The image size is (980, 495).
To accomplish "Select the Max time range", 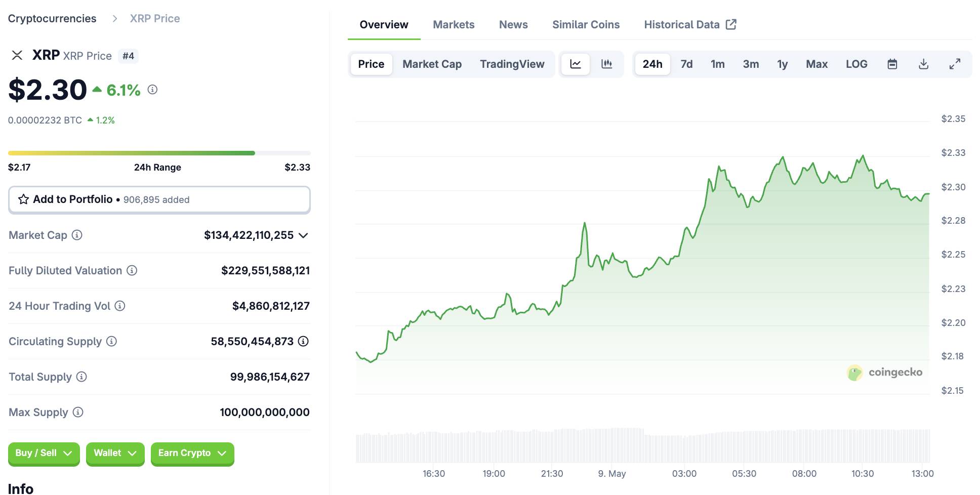I will (x=816, y=64).
